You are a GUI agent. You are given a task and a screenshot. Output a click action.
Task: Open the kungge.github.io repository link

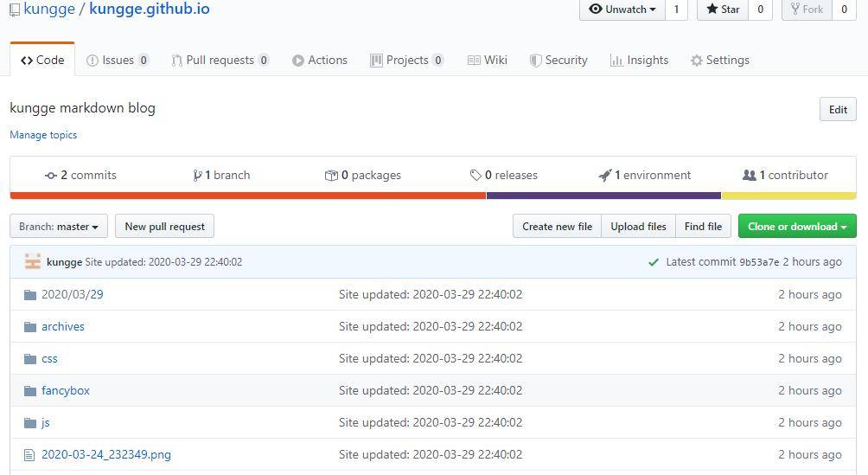coord(150,9)
